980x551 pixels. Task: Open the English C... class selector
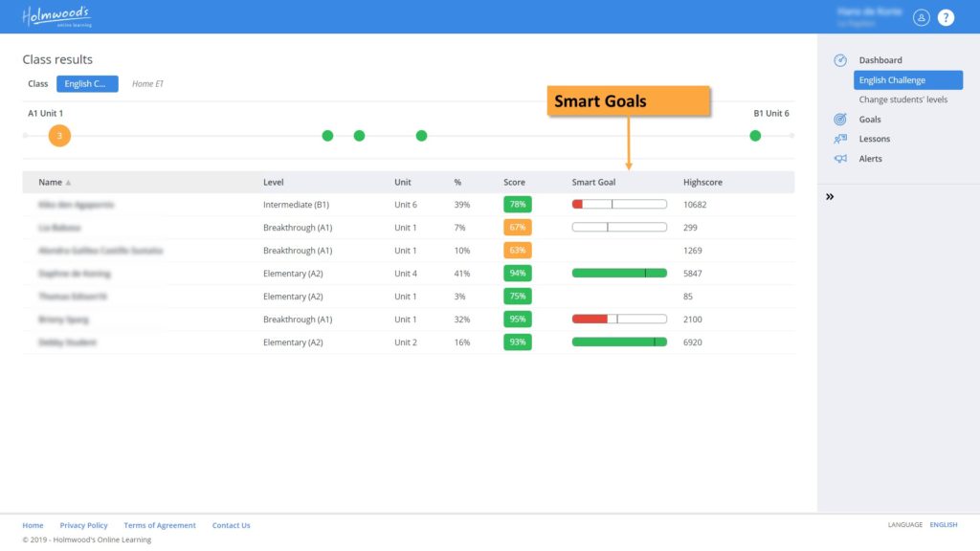pos(87,83)
